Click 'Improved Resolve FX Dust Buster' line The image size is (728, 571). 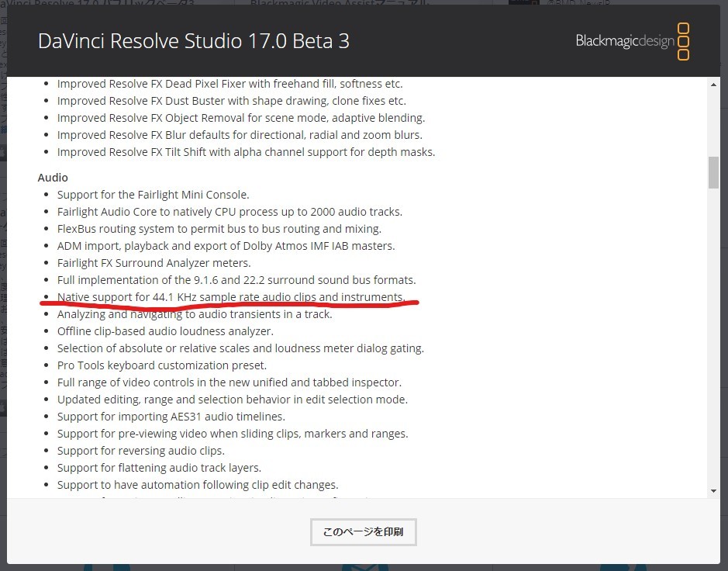(x=232, y=101)
